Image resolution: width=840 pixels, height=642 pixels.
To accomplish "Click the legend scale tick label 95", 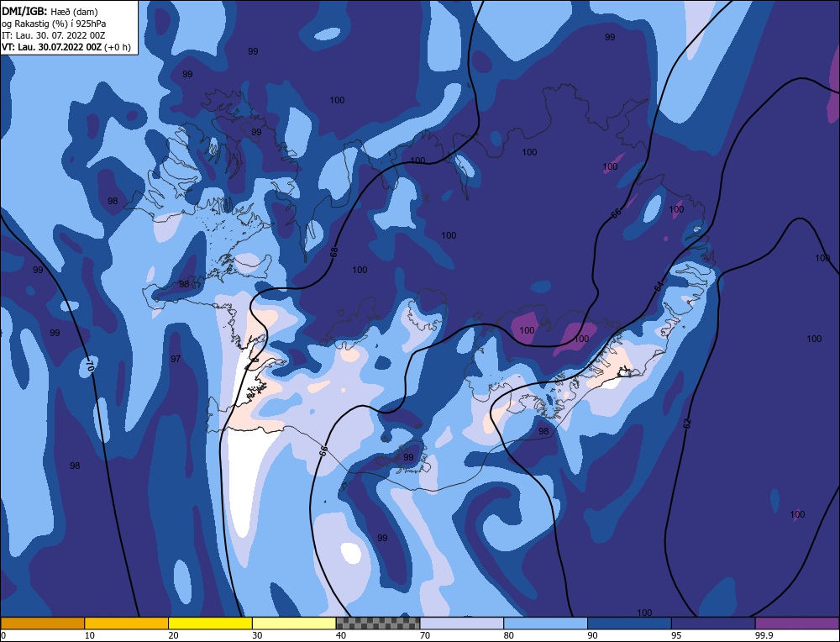I will [676, 635].
